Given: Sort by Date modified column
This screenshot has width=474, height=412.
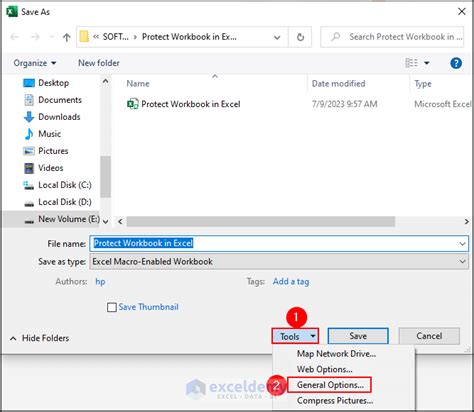Looking at the screenshot, I should click(338, 84).
